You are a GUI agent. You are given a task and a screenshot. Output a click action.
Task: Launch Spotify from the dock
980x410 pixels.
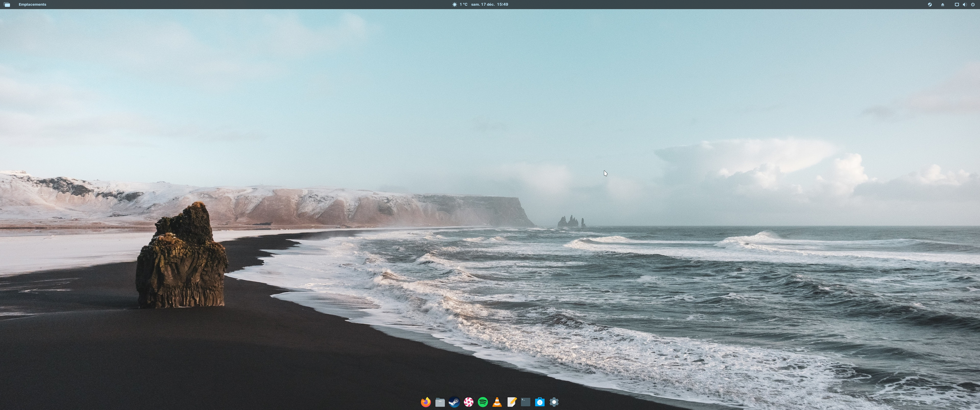483,402
